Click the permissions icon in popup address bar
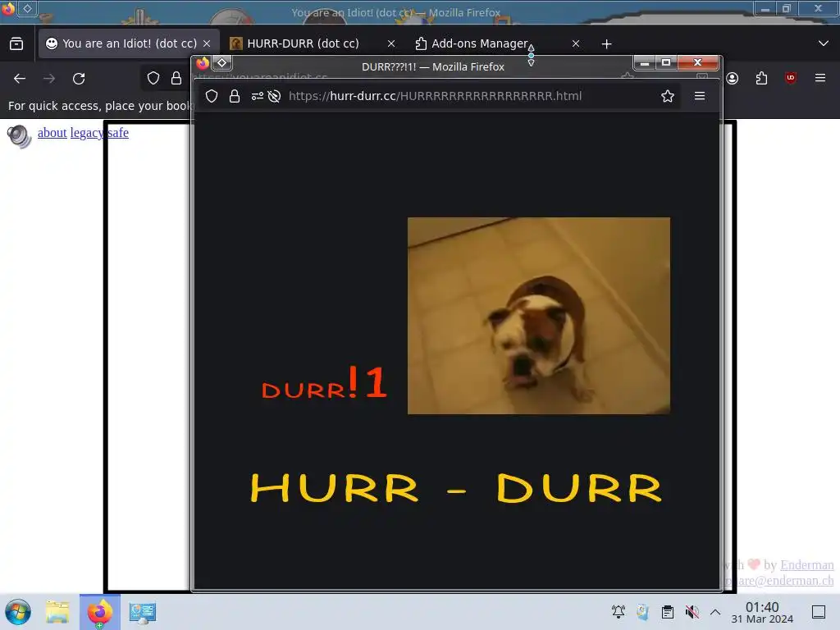 [258, 96]
